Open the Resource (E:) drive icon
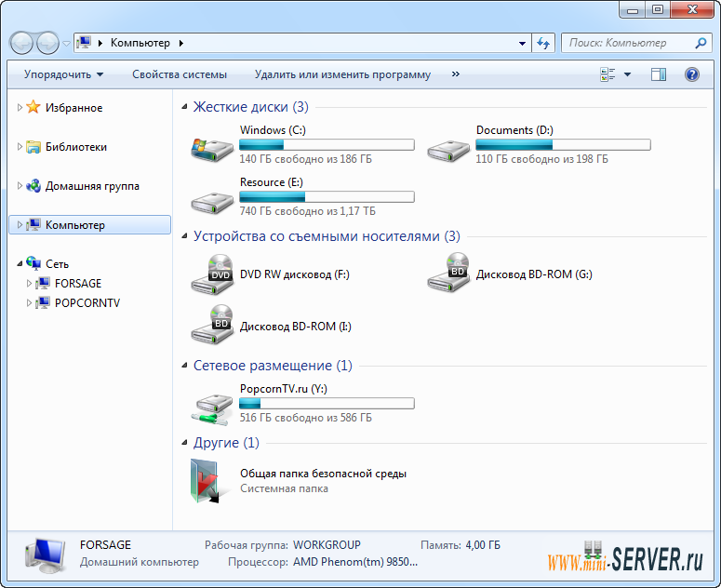The width and height of the screenshot is (721, 588). pos(212,202)
